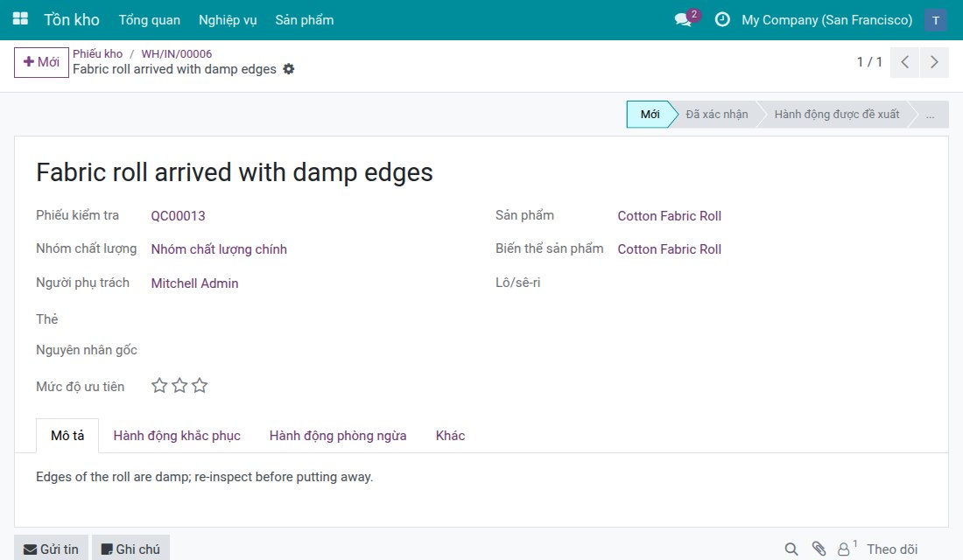963x560 pixels.
Task: Open the QC00013 quality check link
Action: [x=178, y=216]
